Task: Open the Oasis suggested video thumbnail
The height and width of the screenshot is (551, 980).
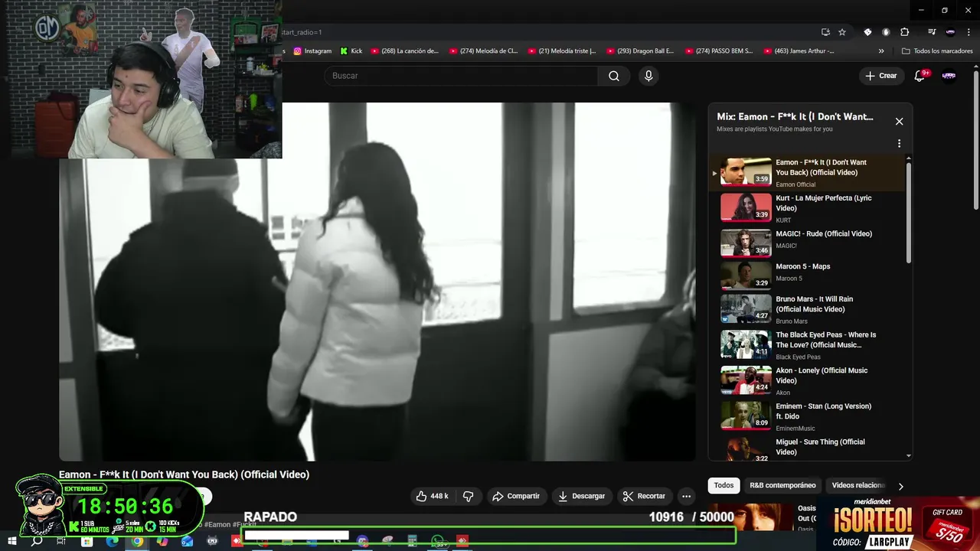Action: 751,518
